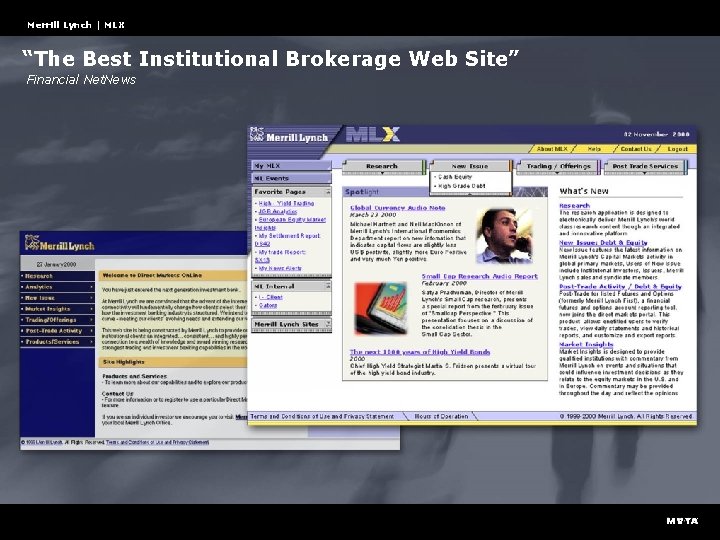Screen dimensions: 720x540
Task: Open My News Alerts favorite link
Action: click(x=280, y=268)
